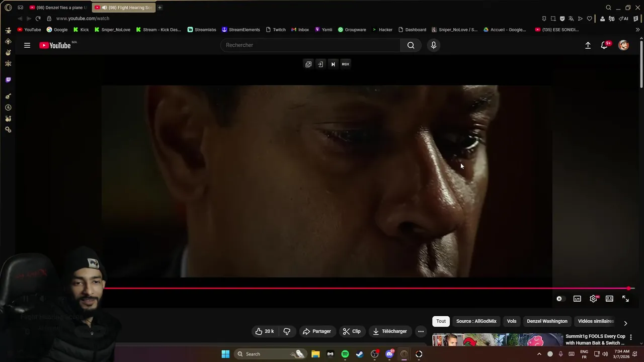Select the Source : AllGodMix chip

tap(476, 321)
